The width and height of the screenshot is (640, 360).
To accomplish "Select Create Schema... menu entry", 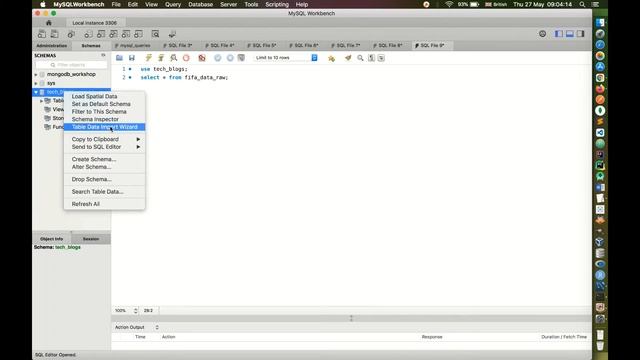I will coord(104,159).
